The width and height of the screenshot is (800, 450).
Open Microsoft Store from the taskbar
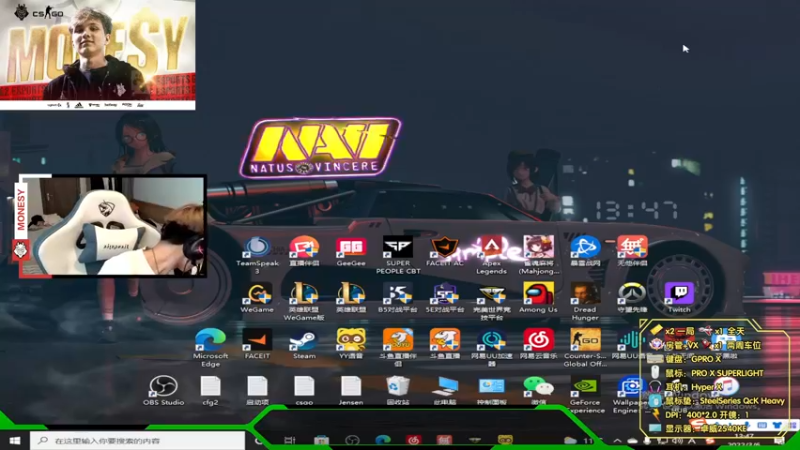click(x=321, y=440)
